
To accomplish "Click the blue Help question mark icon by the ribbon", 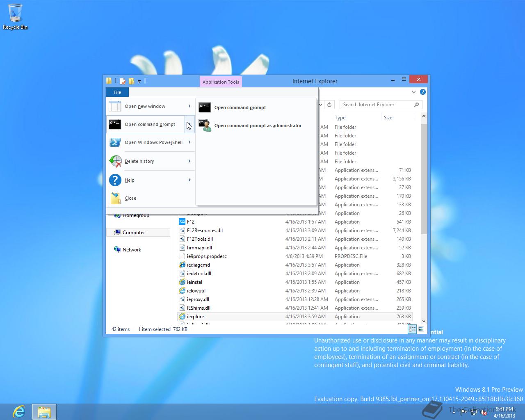I will (x=423, y=92).
